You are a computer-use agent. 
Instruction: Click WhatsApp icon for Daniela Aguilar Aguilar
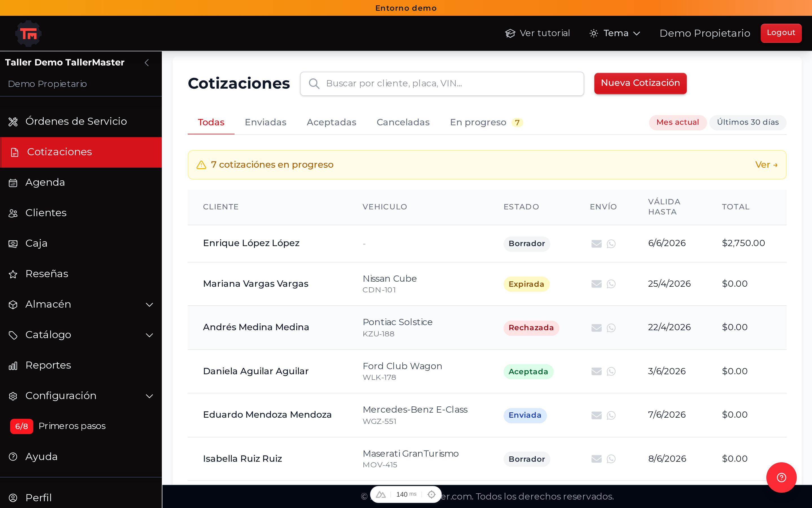pos(611,371)
